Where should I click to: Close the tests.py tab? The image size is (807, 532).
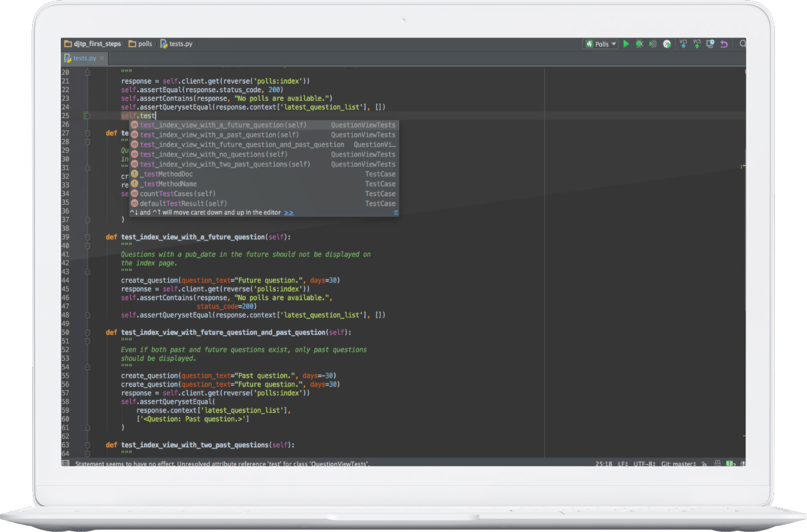pos(102,58)
